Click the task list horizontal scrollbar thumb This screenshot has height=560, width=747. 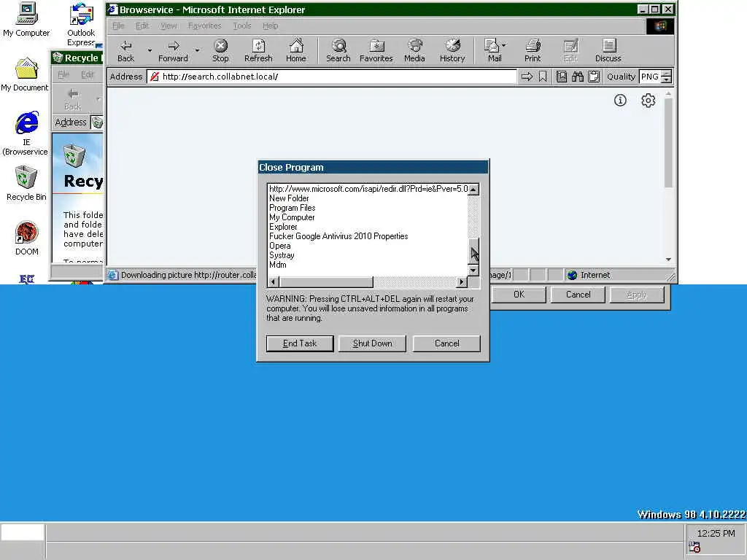pyautogui.click(x=325, y=281)
